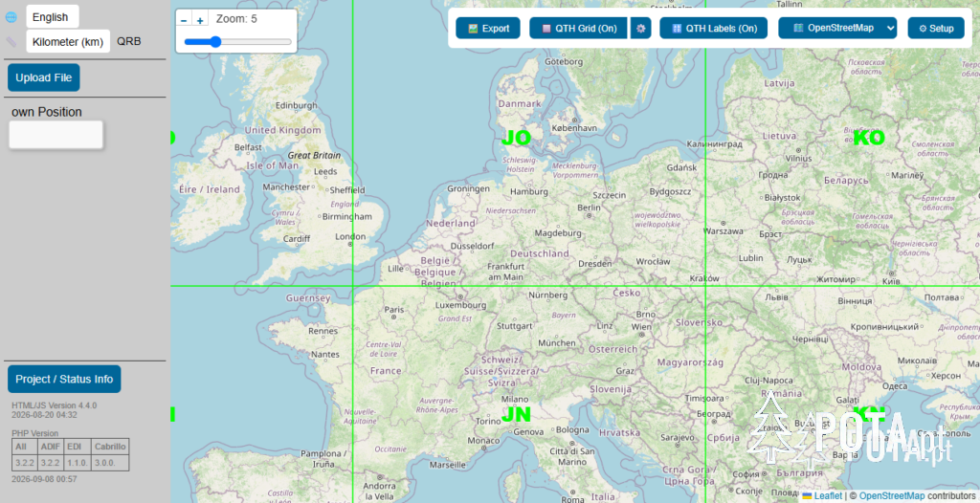Toggle the QTH Grid (On) button
Image resolution: width=980 pixels, height=503 pixels.
click(x=579, y=28)
